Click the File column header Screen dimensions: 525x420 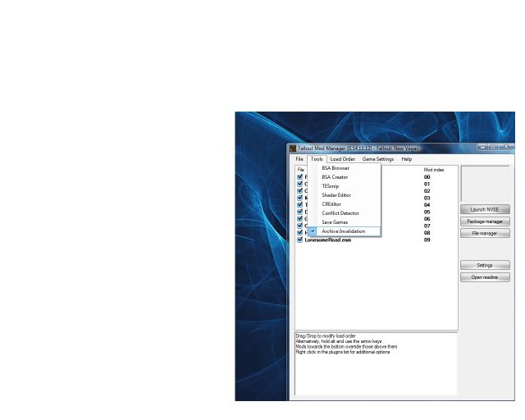[301, 170]
